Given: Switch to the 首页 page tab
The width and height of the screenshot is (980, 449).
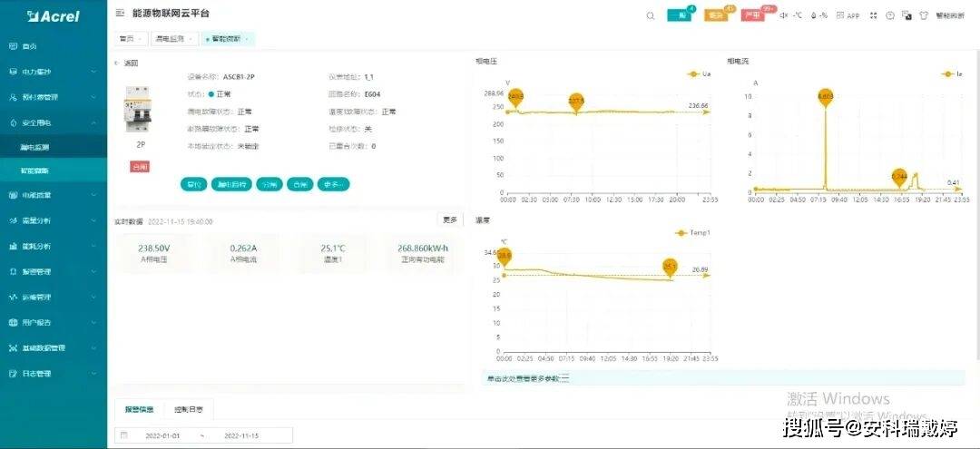Looking at the screenshot, I should tap(130, 39).
